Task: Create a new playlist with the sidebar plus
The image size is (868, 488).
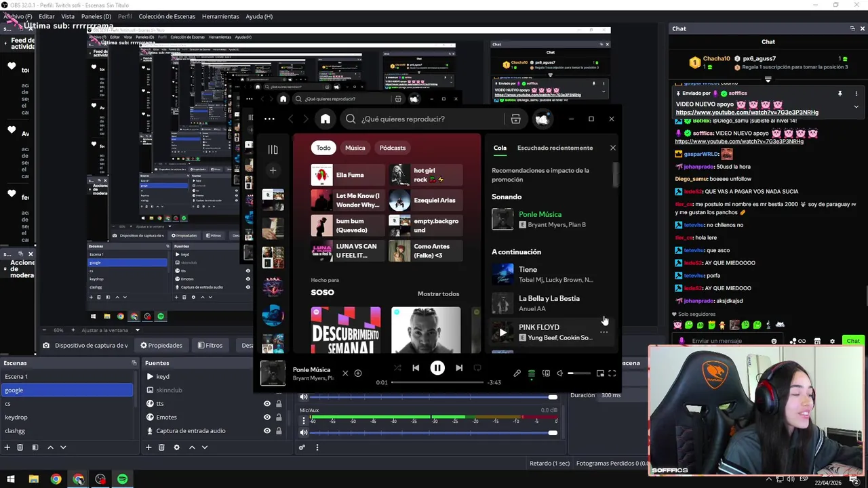Action: 273,170
